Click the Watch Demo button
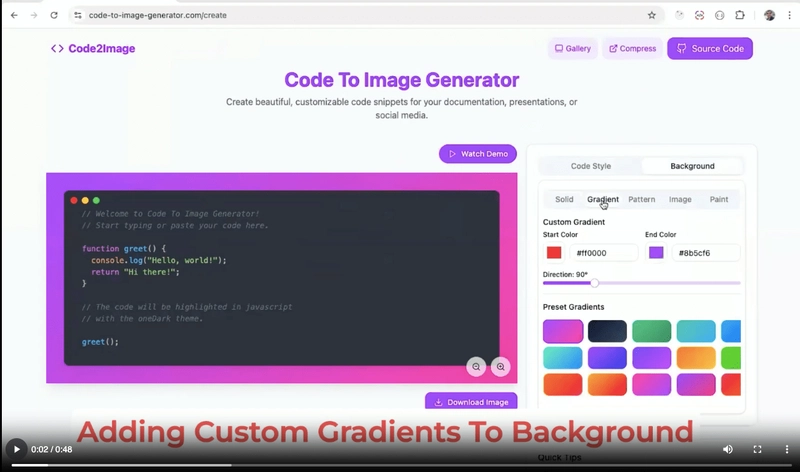 tap(478, 154)
